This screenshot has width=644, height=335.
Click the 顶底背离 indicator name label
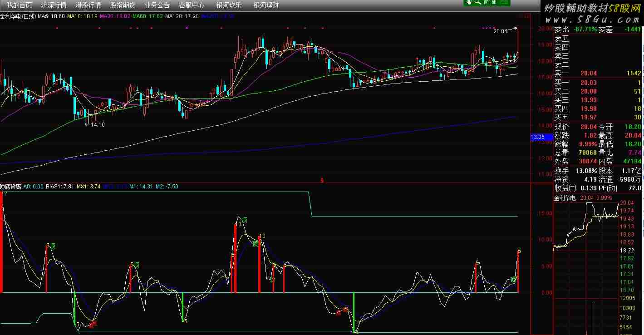10,187
